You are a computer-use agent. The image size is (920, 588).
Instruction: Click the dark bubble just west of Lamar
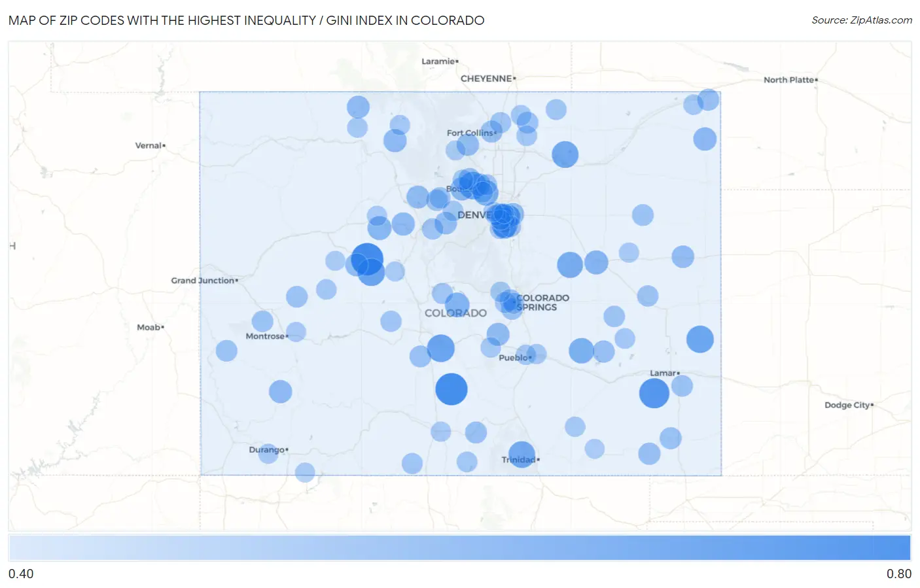click(654, 393)
